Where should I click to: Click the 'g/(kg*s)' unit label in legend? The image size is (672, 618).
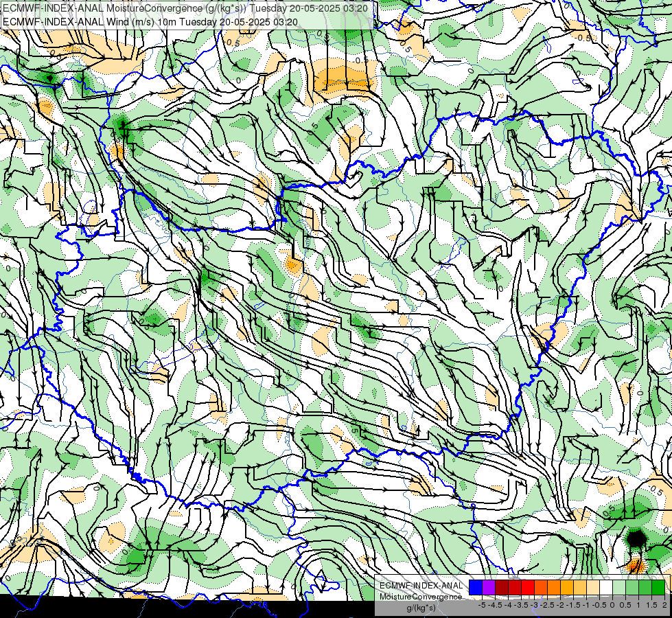click(x=421, y=608)
